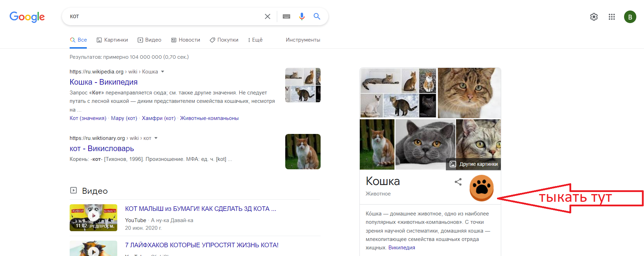
Task: Open the on-screen keyboard icon
Action: 286,16
